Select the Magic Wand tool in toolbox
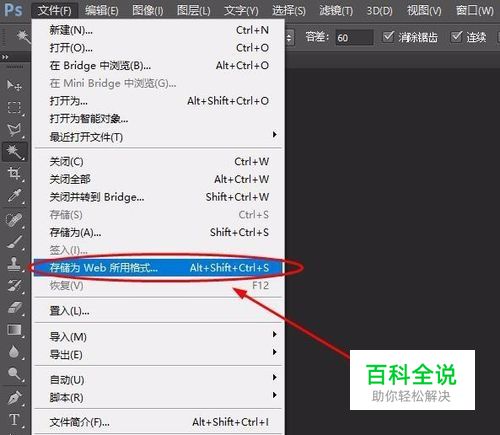Screen dimensions: 500x435 click(14, 152)
